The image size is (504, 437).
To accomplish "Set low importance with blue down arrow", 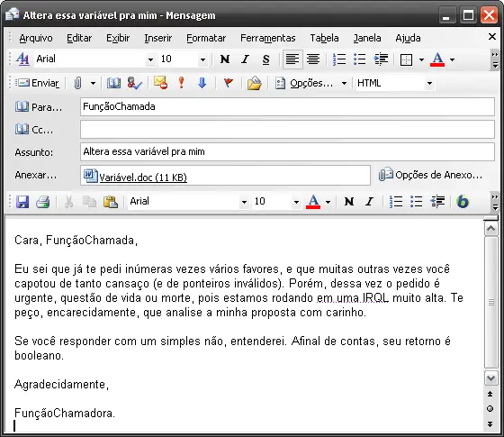I will coord(202,83).
